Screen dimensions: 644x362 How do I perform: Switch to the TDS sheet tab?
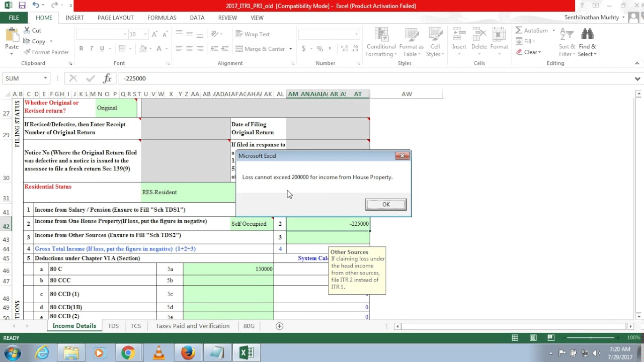113,326
